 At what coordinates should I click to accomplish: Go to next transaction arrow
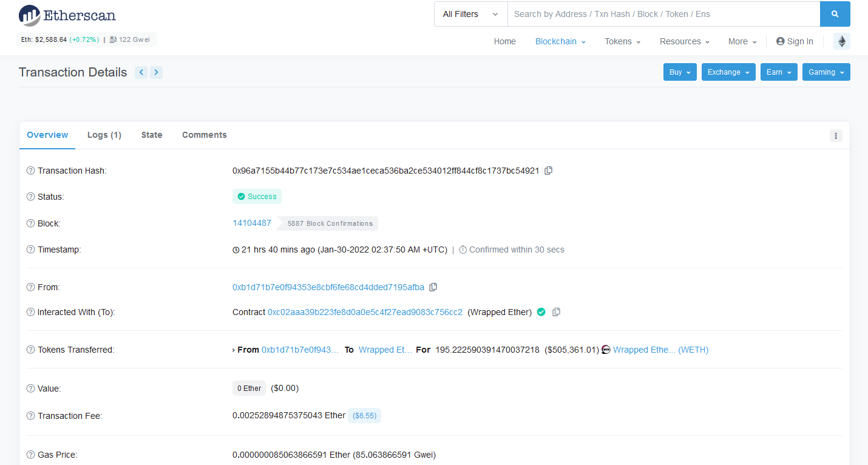click(x=157, y=72)
